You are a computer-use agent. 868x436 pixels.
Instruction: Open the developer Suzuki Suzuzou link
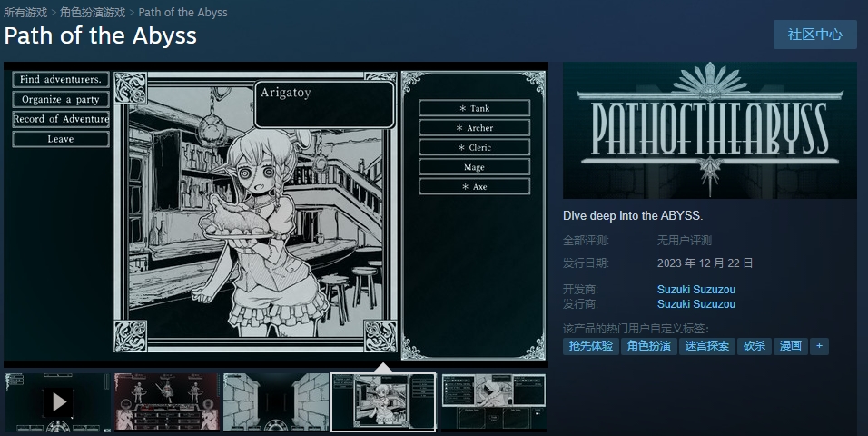[695, 289]
